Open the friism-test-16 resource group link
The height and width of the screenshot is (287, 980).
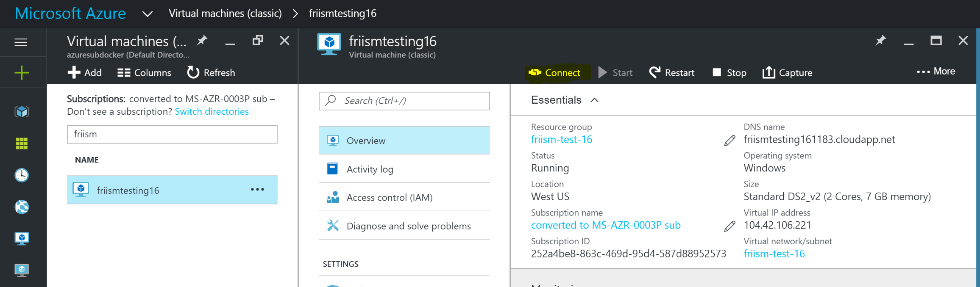pyautogui.click(x=562, y=140)
